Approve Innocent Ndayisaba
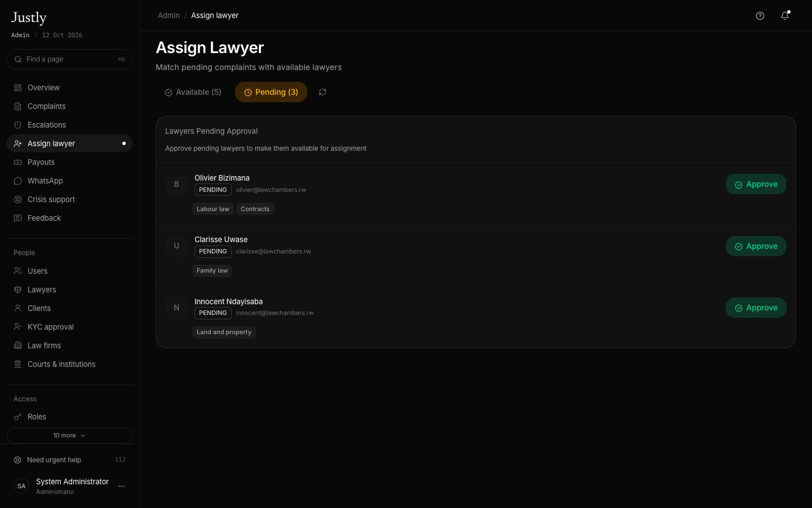 756,308
